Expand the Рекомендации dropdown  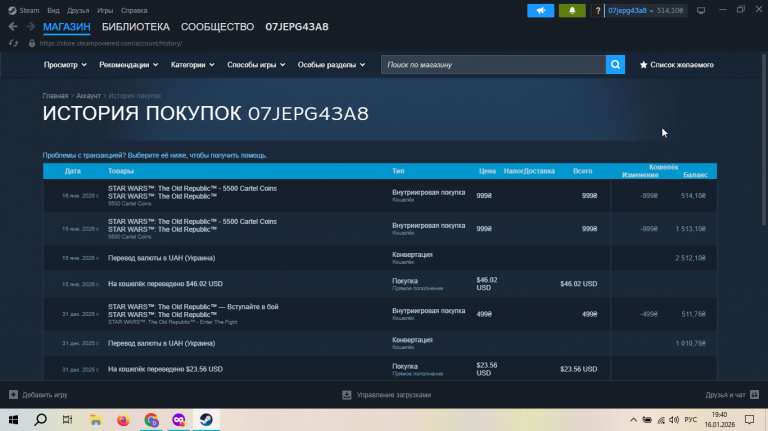[x=129, y=65]
